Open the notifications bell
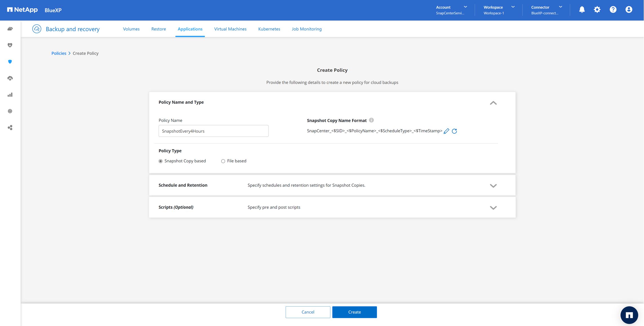This screenshot has width=644, height=326. pos(582,10)
